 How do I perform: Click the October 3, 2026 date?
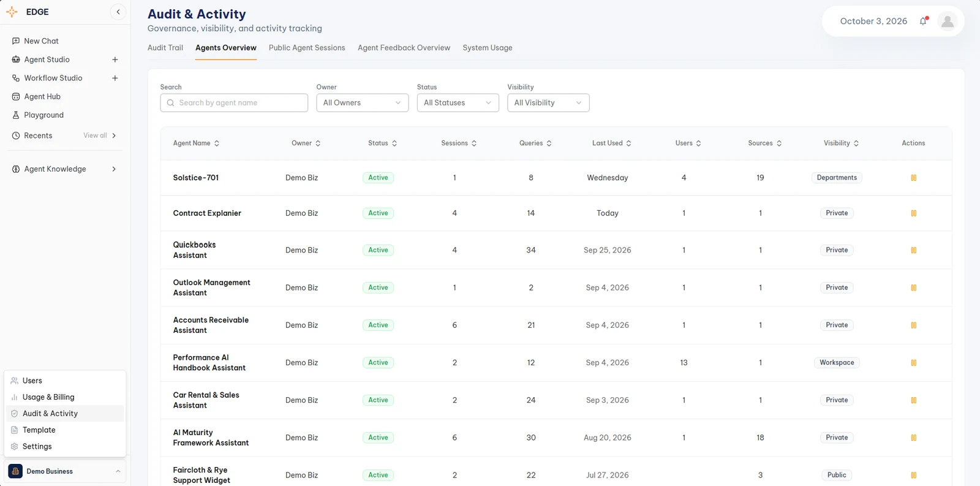[x=873, y=21]
